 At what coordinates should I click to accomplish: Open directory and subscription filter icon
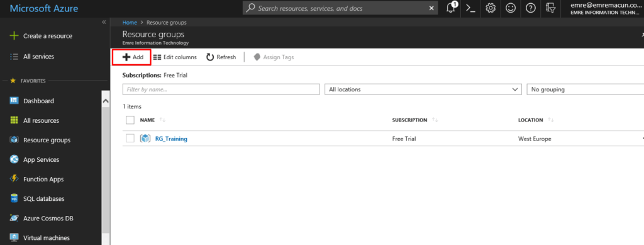(x=550, y=8)
